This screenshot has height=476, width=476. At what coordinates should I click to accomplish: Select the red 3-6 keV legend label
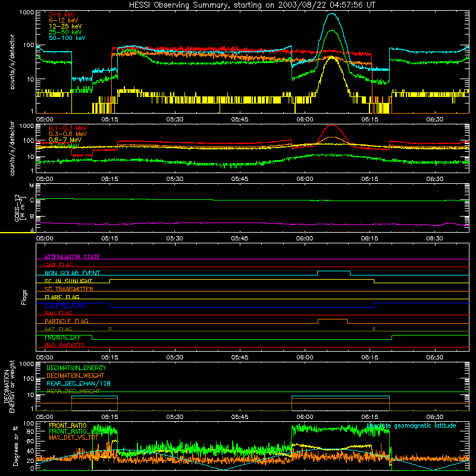coord(62,14)
